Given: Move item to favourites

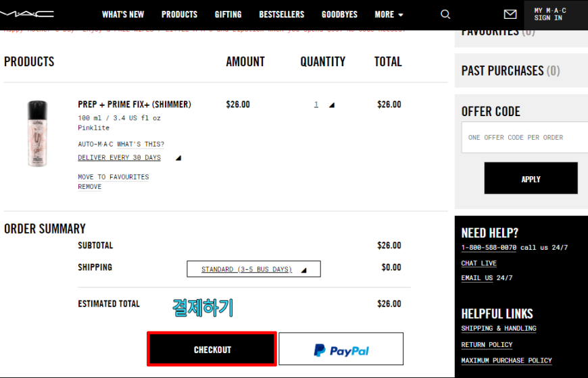Looking at the screenshot, I should (114, 177).
